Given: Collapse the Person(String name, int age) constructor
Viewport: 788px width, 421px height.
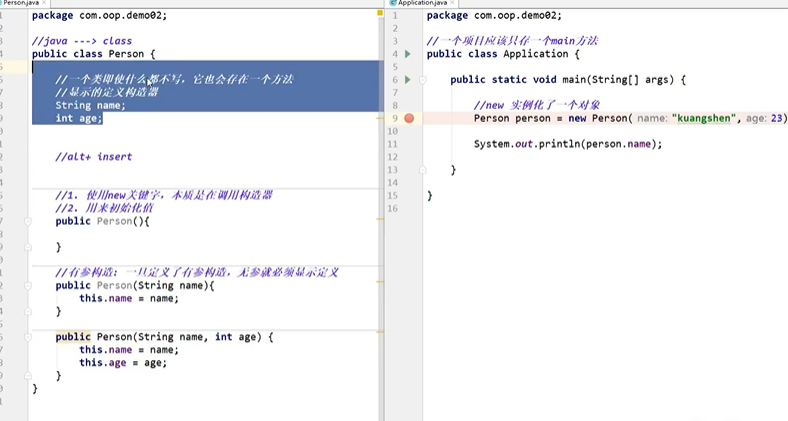Looking at the screenshot, I should tap(28, 337).
